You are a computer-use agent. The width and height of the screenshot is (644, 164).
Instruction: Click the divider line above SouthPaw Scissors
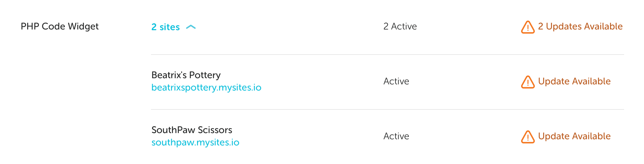387,109
